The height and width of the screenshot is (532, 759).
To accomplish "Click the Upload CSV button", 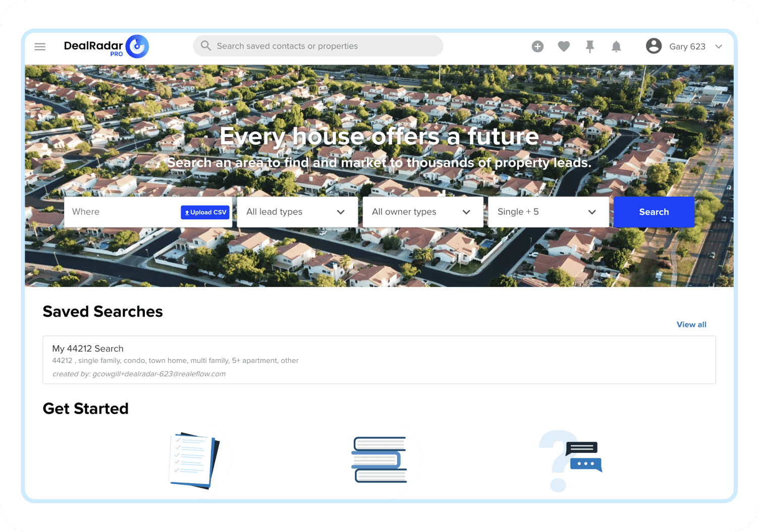I will (205, 212).
